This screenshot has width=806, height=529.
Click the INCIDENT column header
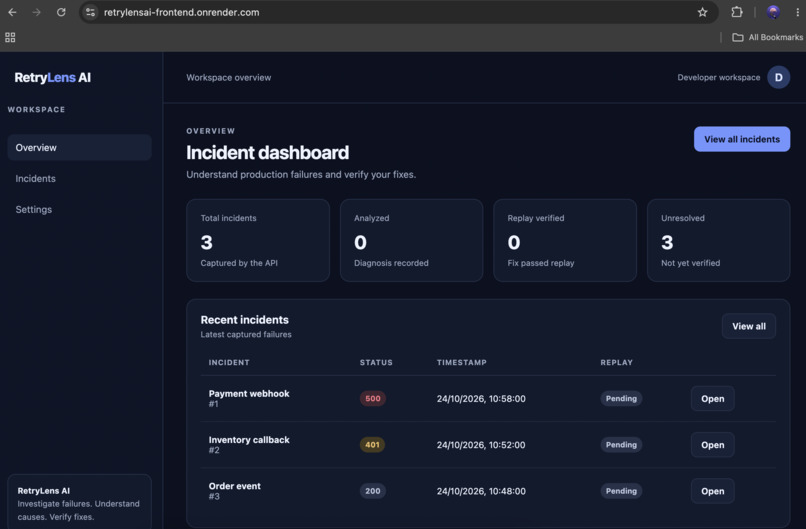[x=229, y=362]
